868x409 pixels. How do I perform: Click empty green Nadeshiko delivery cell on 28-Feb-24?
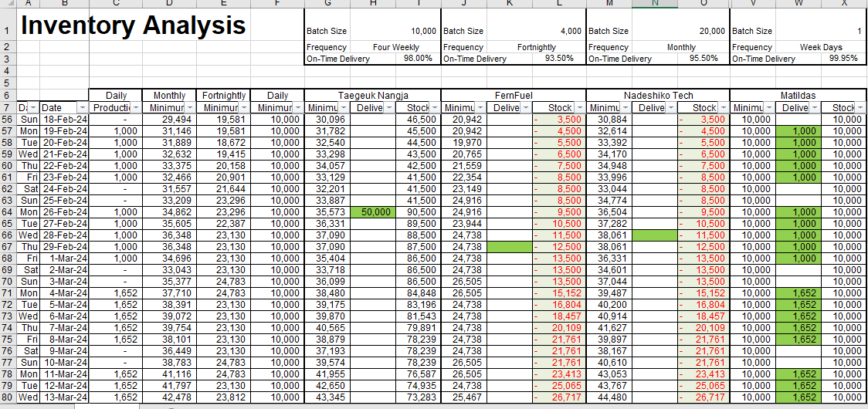pyautogui.click(x=654, y=235)
